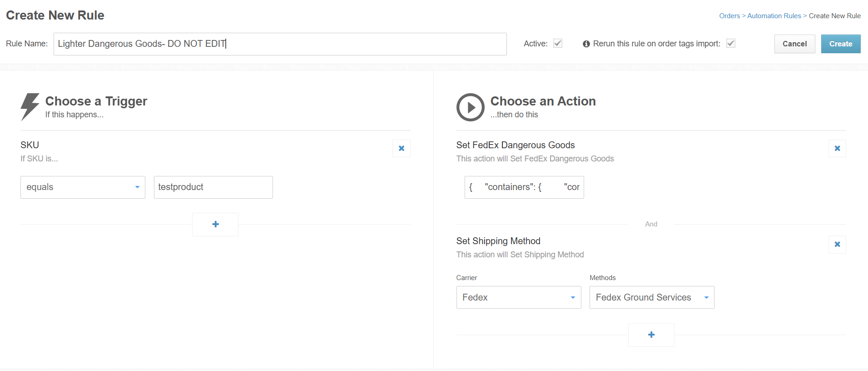The width and height of the screenshot is (868, 371).
Task: Open the equals operator dropdown
Action: tap(83, 187)
